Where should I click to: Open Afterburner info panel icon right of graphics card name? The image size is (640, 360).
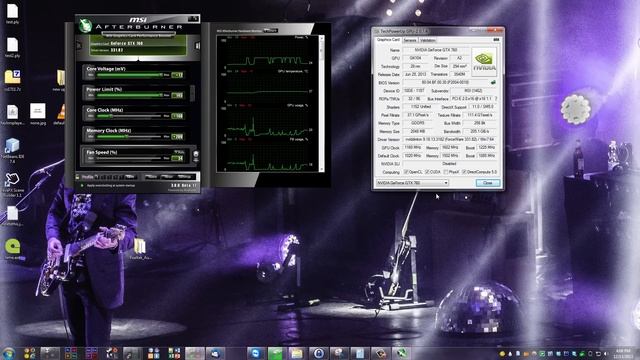click(x=197, y=46)
